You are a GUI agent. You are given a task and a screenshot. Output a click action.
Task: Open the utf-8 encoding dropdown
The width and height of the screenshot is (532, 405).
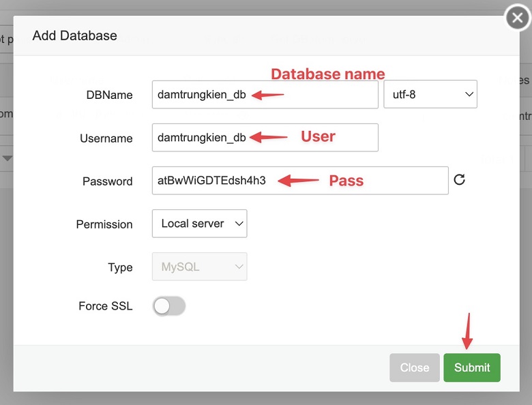coord(430,95)
